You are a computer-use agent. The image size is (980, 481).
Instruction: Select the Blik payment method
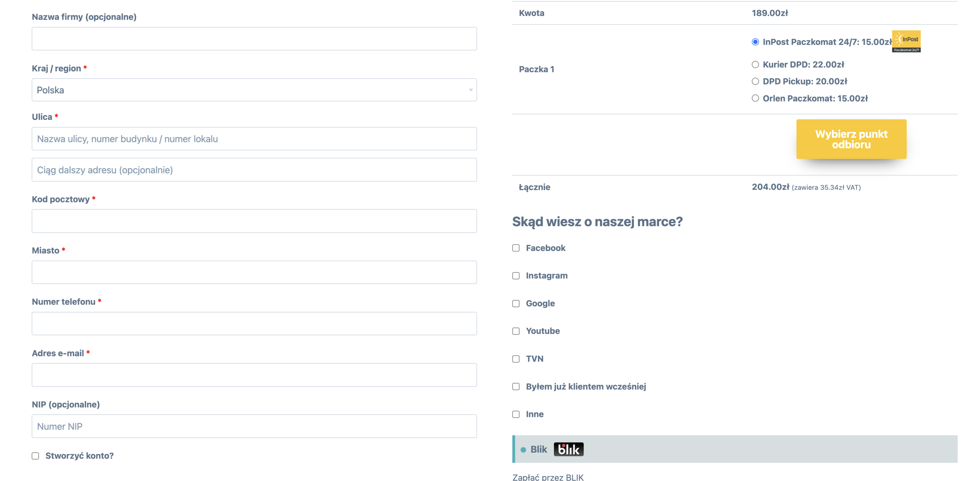523,450
